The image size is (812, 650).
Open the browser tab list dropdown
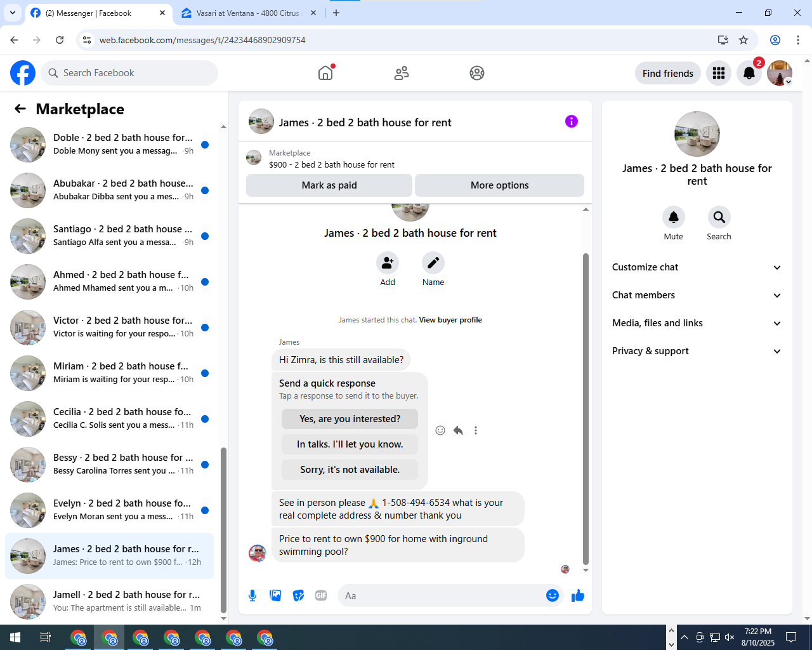click(13, 13)
